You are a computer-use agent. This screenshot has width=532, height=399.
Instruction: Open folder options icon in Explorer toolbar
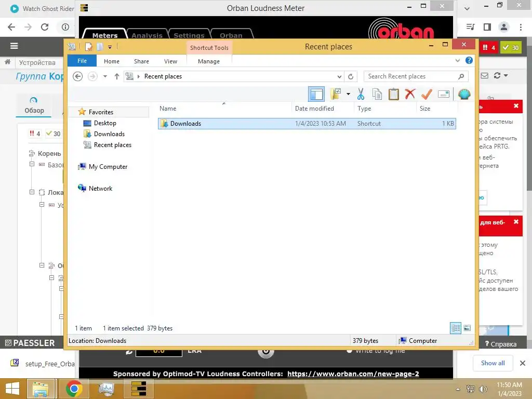(336, 94)
